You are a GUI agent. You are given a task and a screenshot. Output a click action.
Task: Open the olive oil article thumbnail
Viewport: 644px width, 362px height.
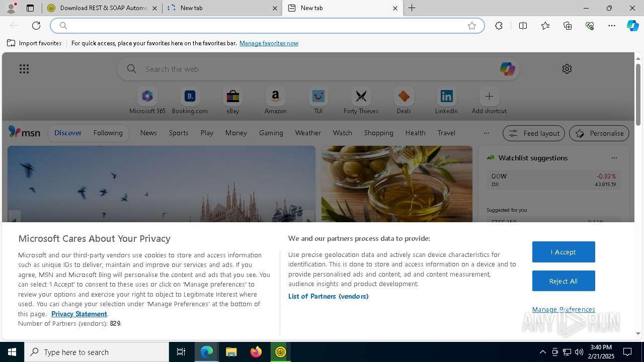point(397,184)
